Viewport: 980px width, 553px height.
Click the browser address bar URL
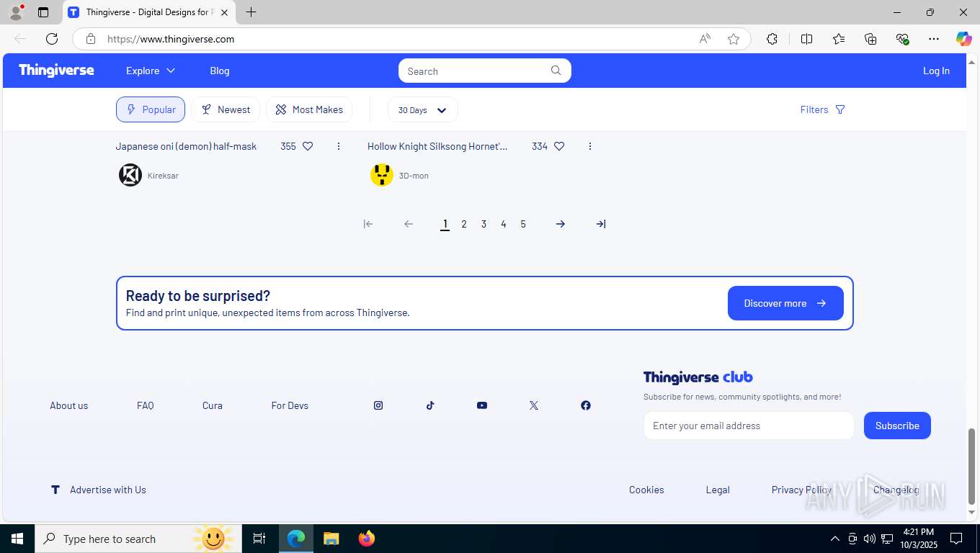[171, 39]
